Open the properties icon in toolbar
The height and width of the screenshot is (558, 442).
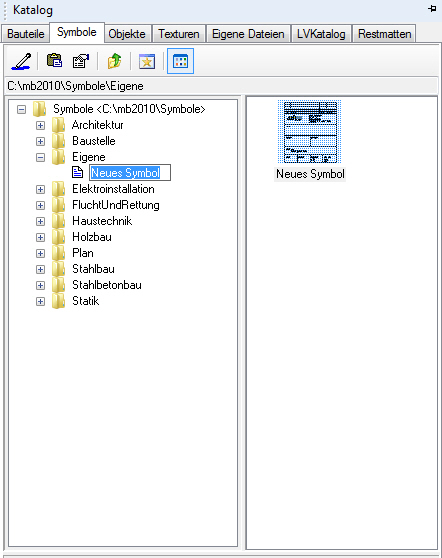(x=81, y=61)
